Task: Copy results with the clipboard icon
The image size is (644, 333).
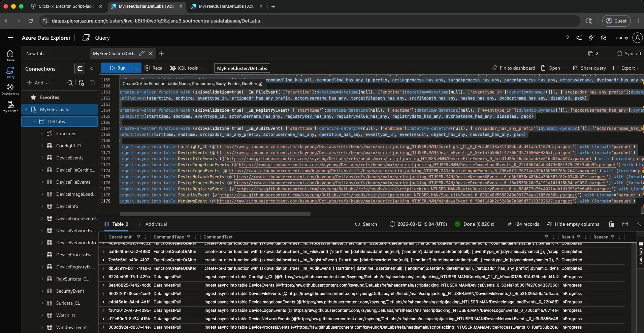Action: pyautogui.click(x=612, y=224)
